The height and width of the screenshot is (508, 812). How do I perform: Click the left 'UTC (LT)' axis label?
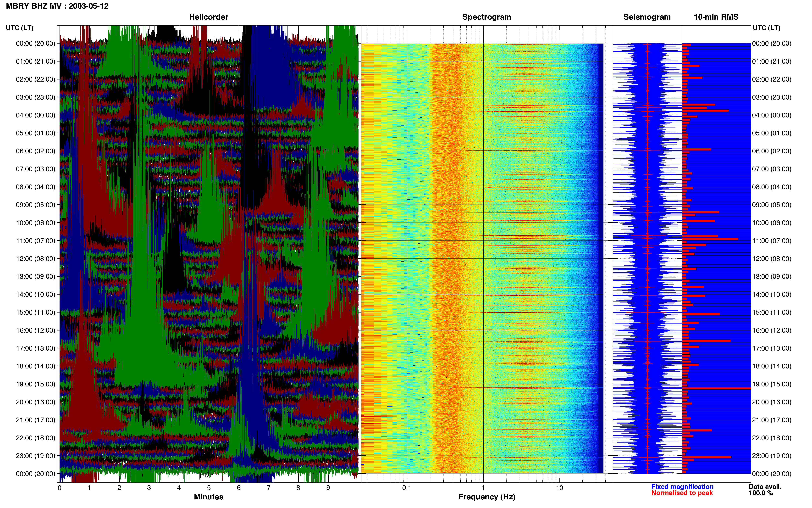[x=19, y=28]
